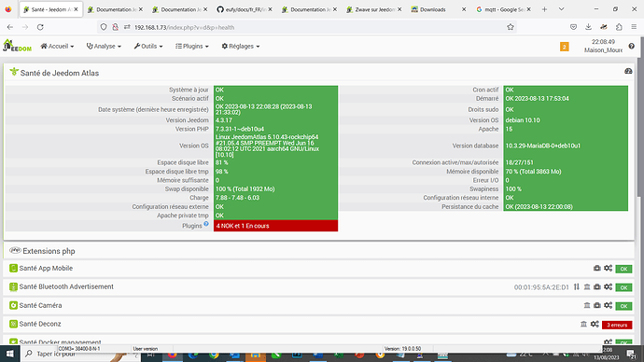Click daemon (bank) icon in Santé Deconz row
The image size is (644, 362).
pos(583,325)
